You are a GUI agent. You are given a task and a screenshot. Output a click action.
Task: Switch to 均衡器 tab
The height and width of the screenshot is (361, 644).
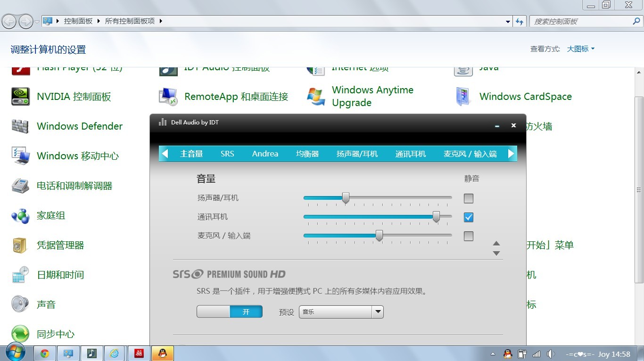tap(307, 154)
